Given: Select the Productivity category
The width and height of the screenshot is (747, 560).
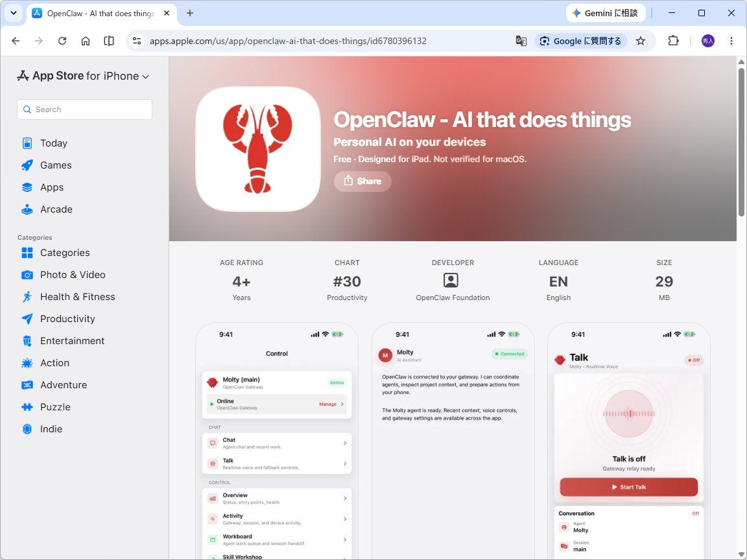Looking at the screenshot, I should tap(58, 319).
